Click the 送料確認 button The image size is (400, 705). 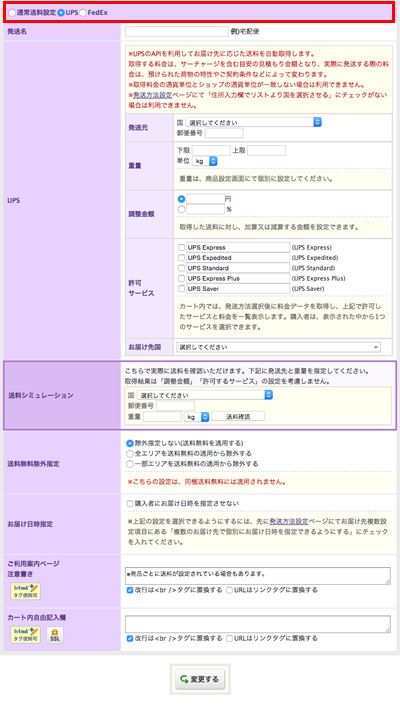[x=238, y=417]
